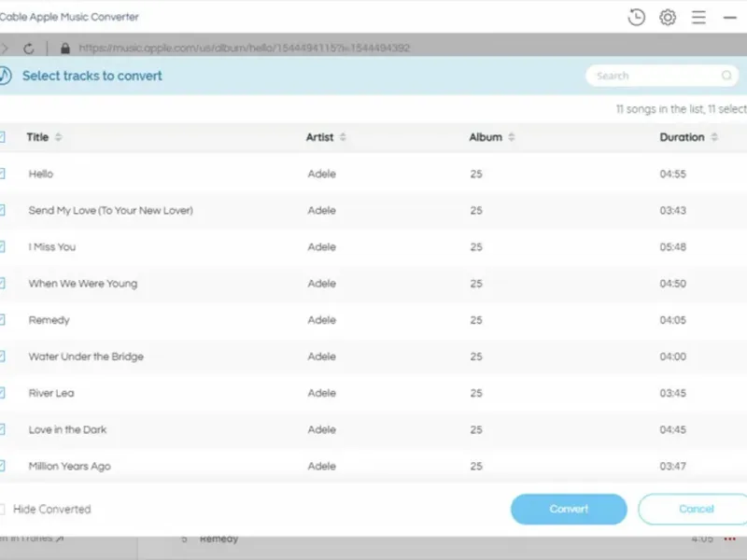Click duration 04:00 of Water Under the Bridge
Screen dimensions: 747x560
tap(672, 357)
